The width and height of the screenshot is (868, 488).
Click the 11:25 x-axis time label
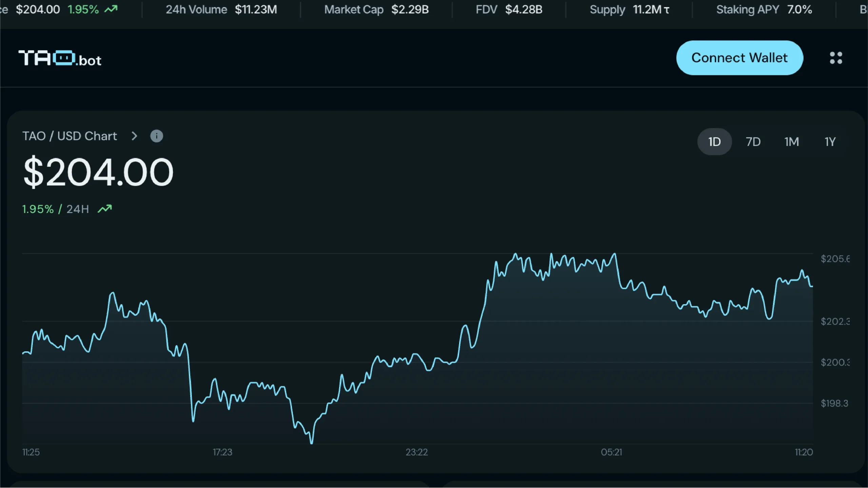(31, 452)
